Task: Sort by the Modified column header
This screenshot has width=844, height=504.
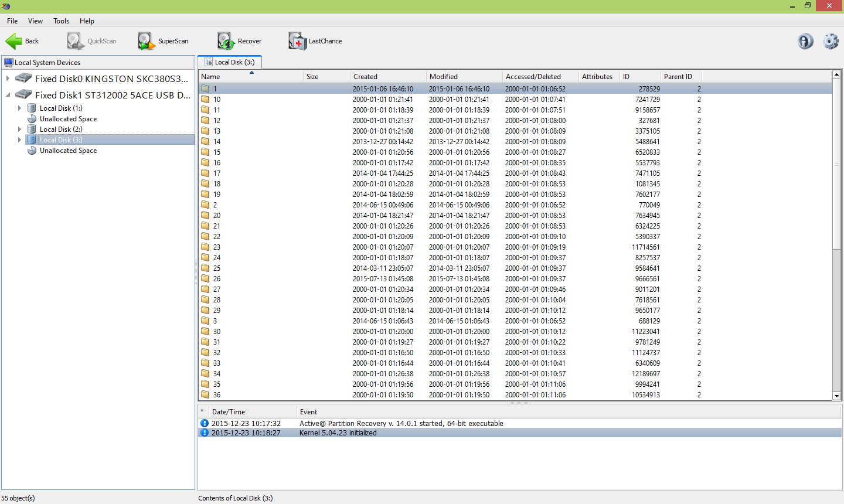Action: click(465, 77)
